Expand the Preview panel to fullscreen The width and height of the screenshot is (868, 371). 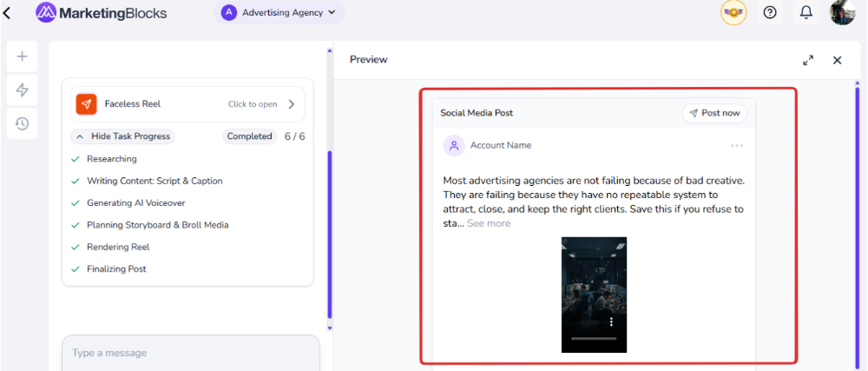(x=808, y=60)
